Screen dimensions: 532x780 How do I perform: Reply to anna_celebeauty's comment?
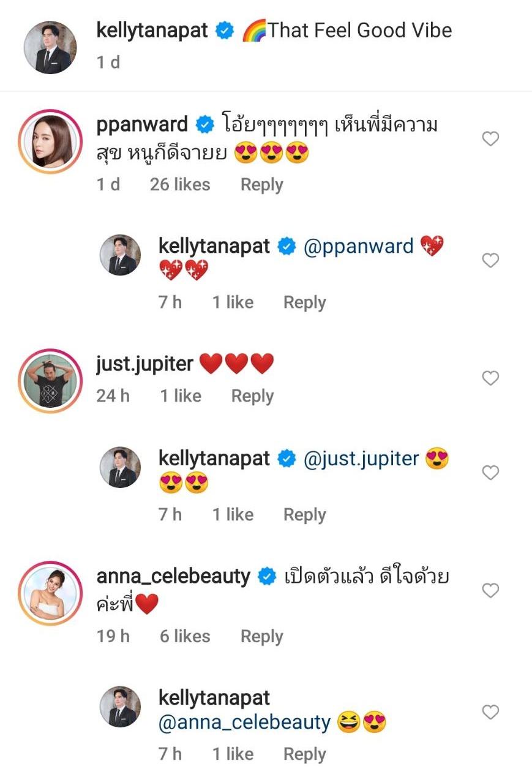(x=261, y=637)
